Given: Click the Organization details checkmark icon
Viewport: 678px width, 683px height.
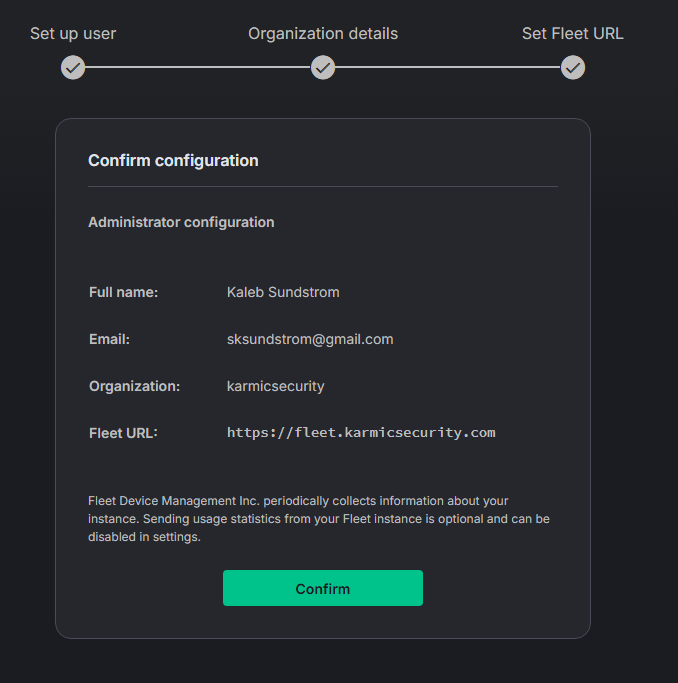Looking at the screenshot, I should (x=323, y=68).
